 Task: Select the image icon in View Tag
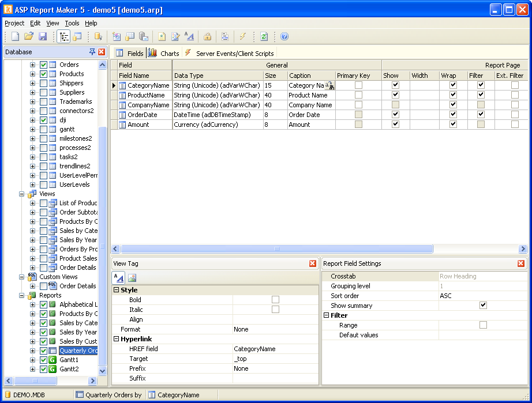pyautogui.click(x=132, y=278)
